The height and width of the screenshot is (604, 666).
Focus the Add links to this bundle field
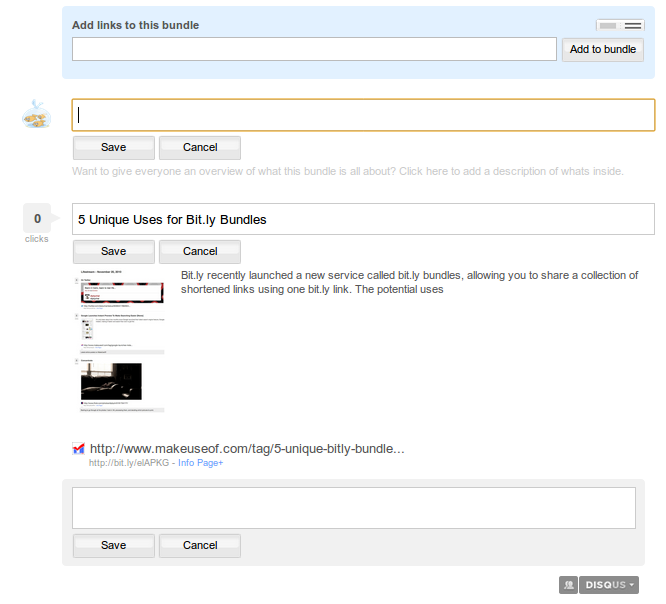point(314,49)
